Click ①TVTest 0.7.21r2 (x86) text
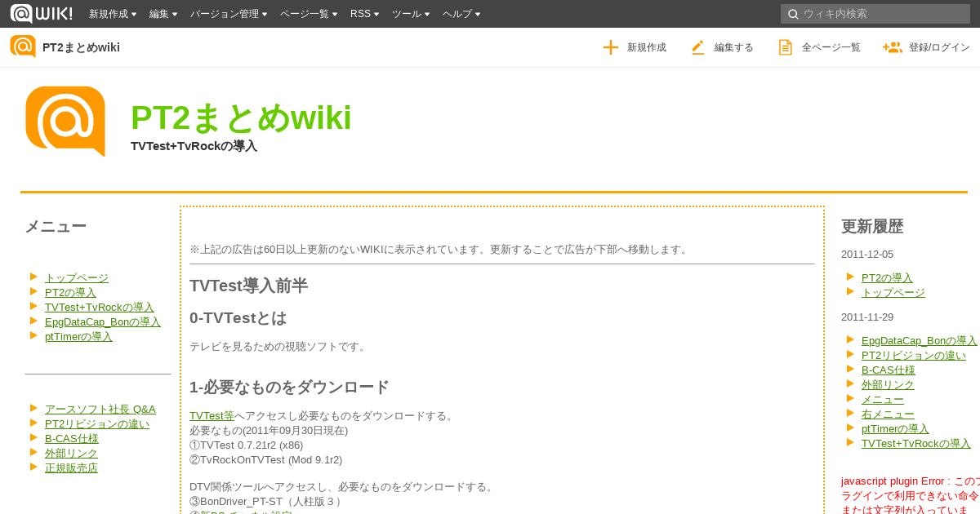980x514 pixels. tap(247, 445)
